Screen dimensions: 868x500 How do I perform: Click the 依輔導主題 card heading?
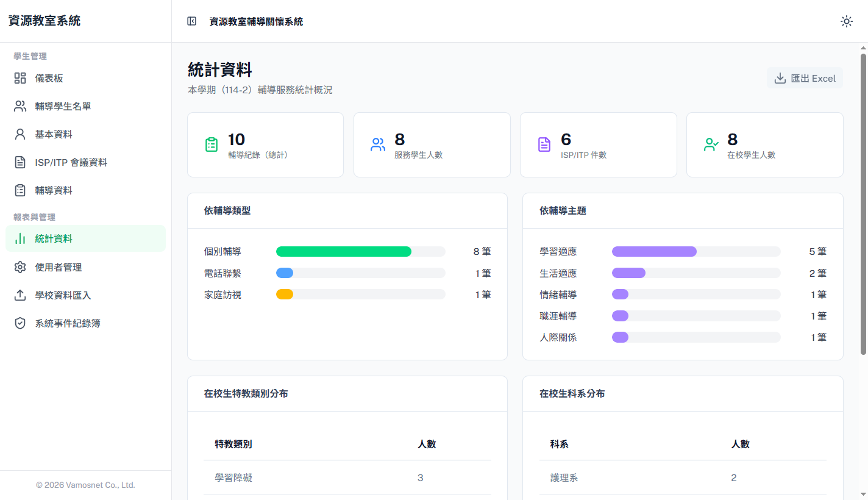click(563, 210)
